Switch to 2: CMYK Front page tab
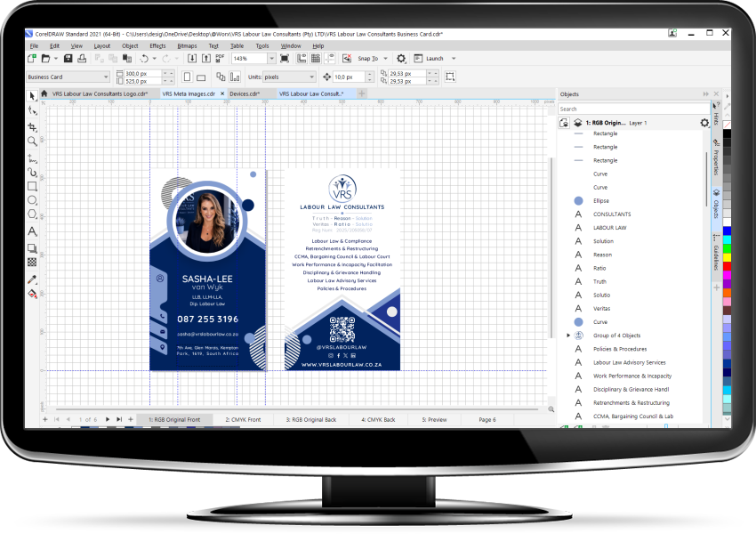Screen dimensions: 756x534 (243, 420)
